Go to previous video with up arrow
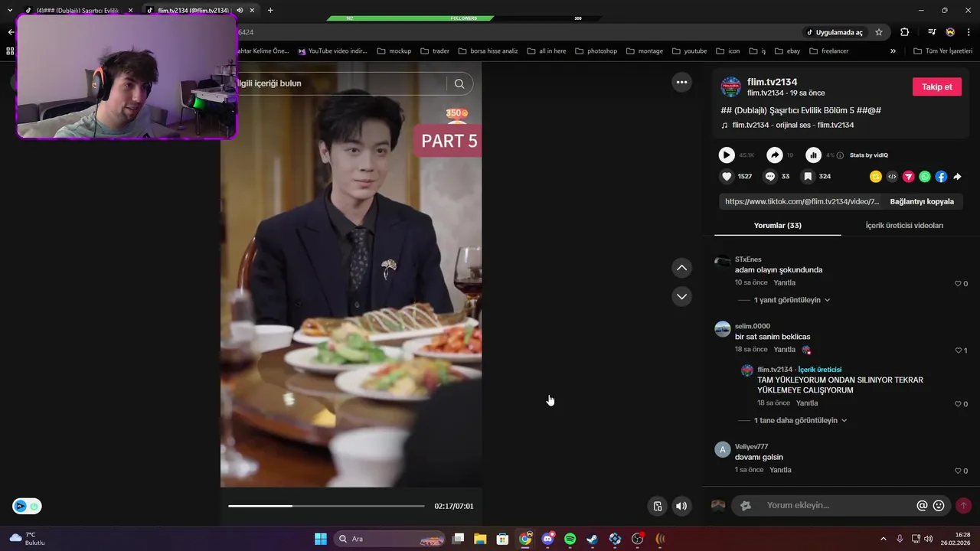Screen dimensions: 980x551 click(681, 268)
